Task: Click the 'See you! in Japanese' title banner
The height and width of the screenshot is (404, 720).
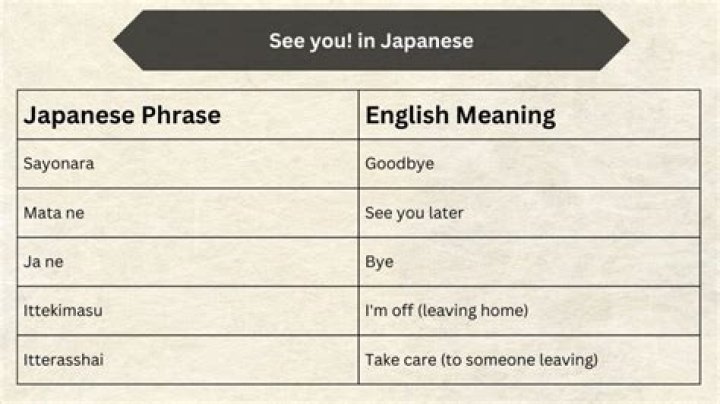Action: (371, 40)
